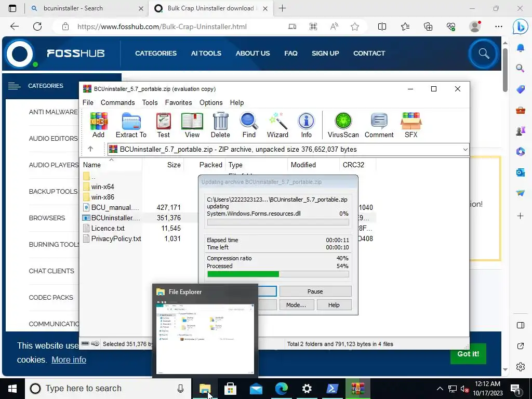Click the address bar URL field

tap(162, 26)
